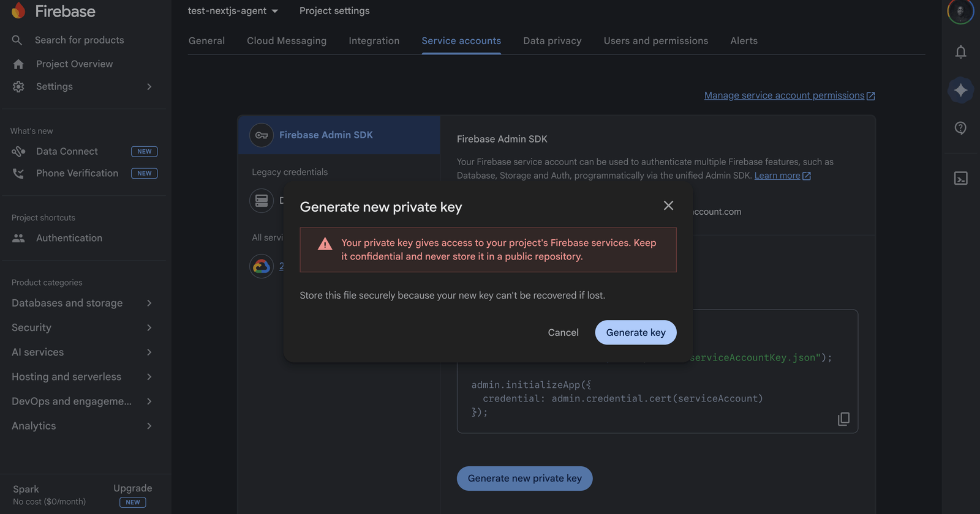Click the Firebase flame logo

(x=18, y=10)
